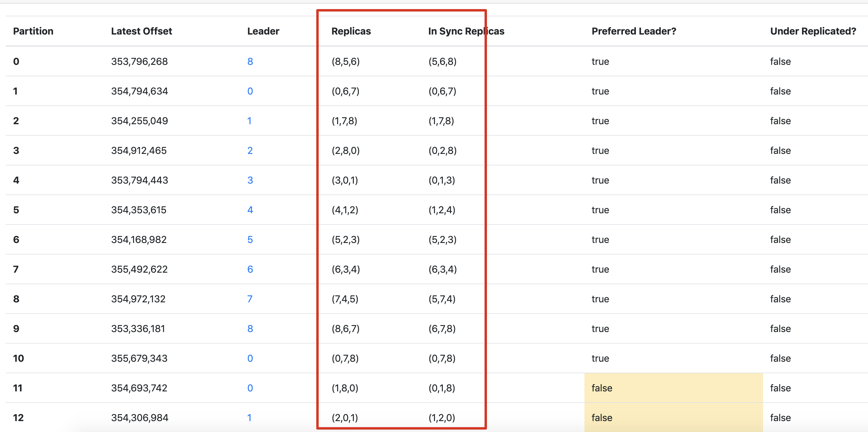Click leader link 4 in partition 5 row

[250, 210]
